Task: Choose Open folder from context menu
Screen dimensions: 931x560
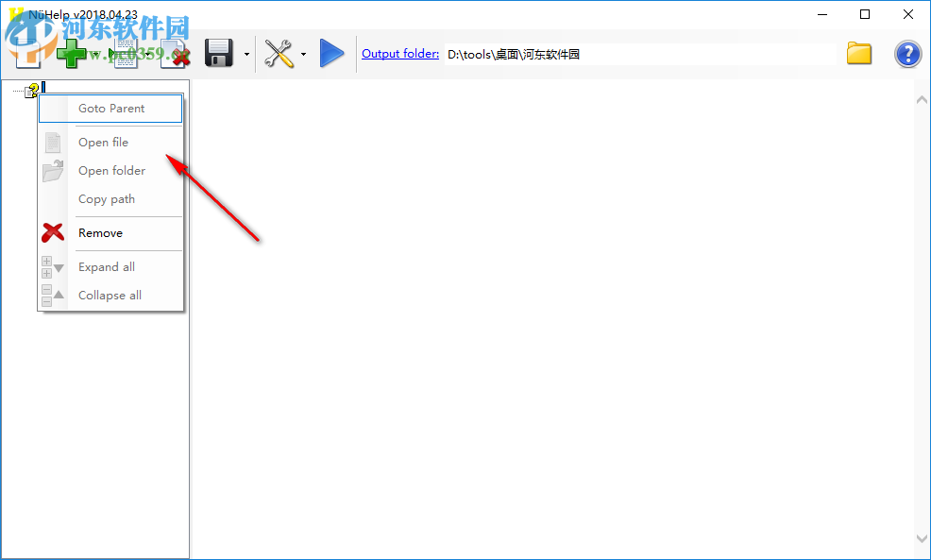Action: coord(110,171)
